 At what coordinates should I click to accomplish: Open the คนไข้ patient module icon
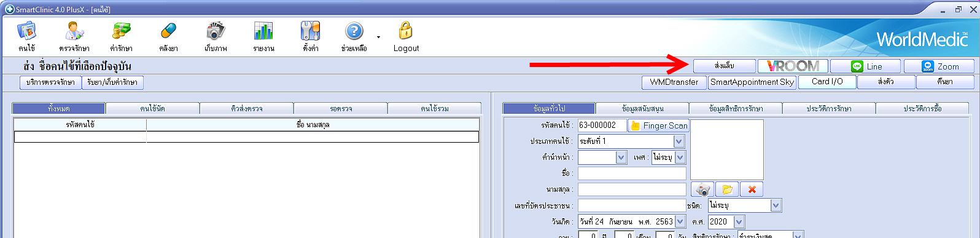26,31
